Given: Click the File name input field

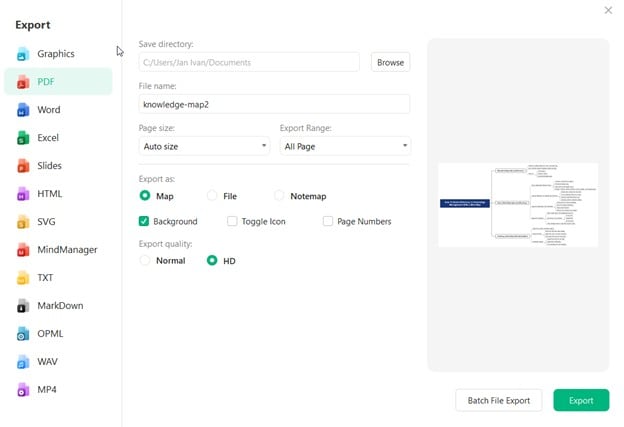Looking at the screenshot, I should point(274,104).
